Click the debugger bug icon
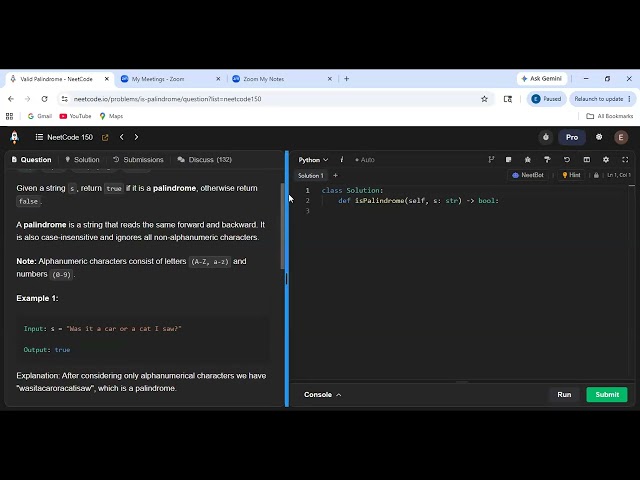Image resolution: width=640 pixels, height=480 pixels. (528, 160)
